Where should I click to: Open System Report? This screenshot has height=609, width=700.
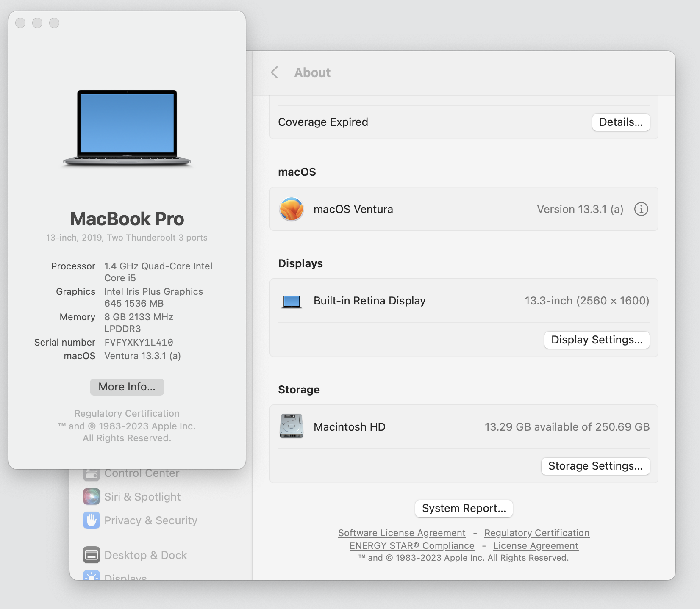point(464,509)
